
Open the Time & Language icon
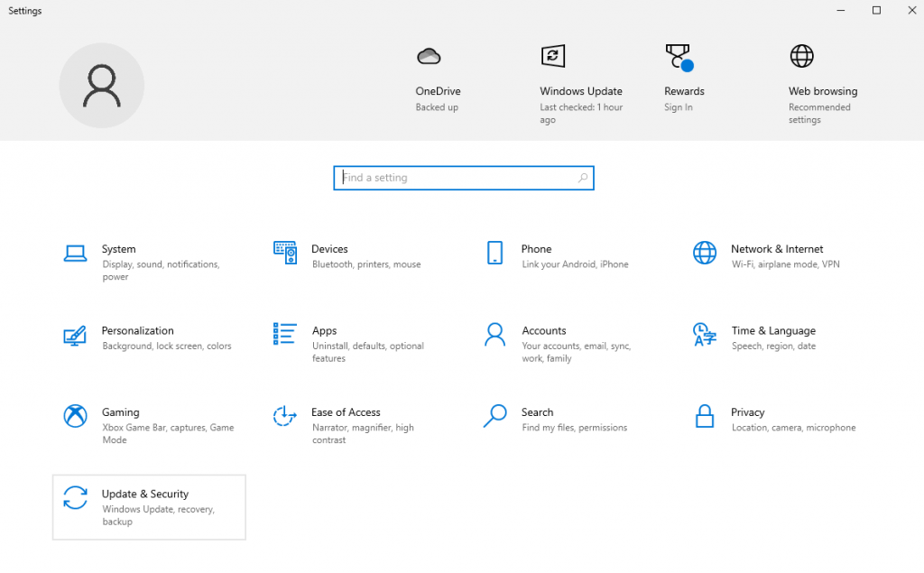pos(705,334)
